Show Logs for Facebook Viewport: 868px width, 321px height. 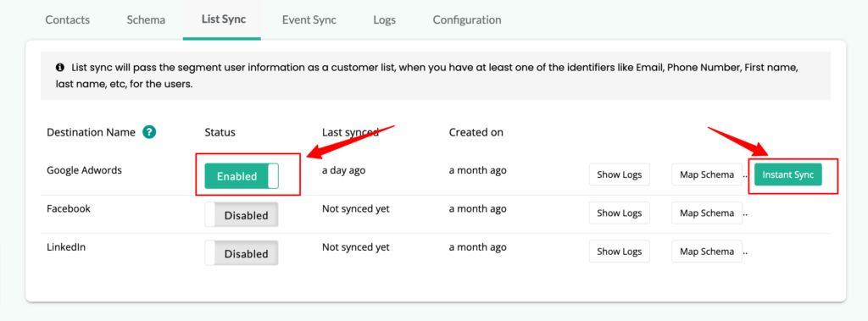click(620, 213)
